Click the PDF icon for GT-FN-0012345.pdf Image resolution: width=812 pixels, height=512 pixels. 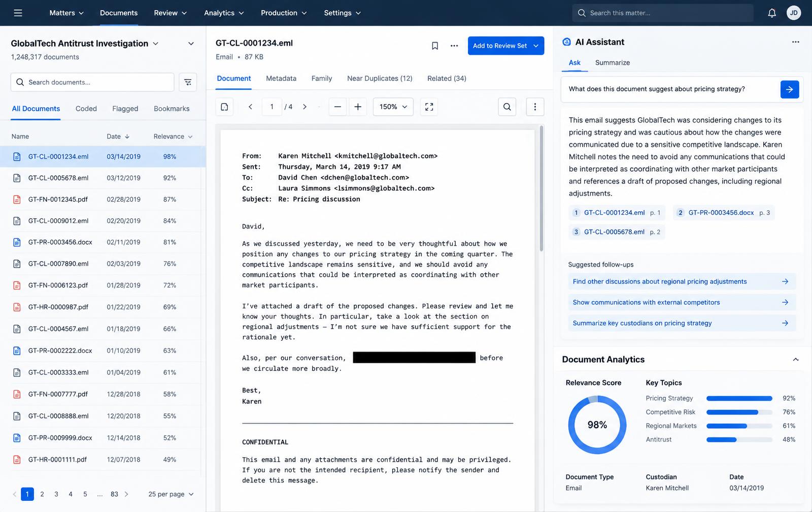[x=17, y=200]
